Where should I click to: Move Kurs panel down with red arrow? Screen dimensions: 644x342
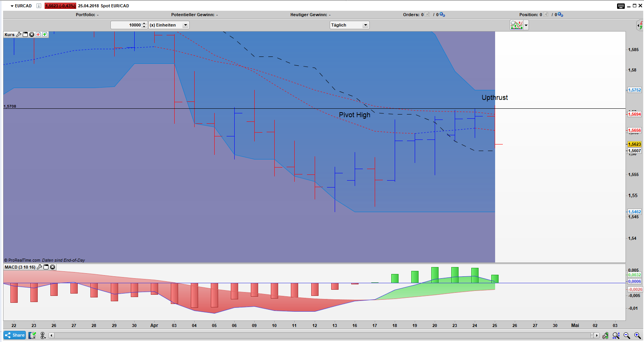[38, 34]
